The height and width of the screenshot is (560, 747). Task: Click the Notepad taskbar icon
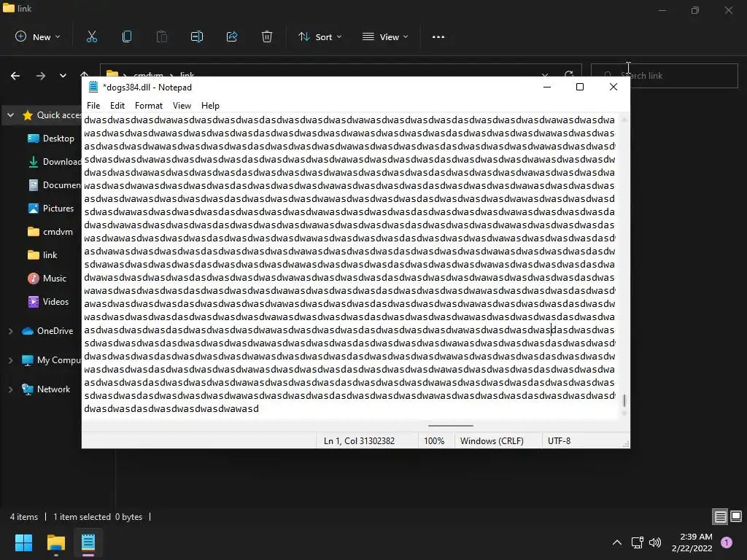tap(88, 542)
